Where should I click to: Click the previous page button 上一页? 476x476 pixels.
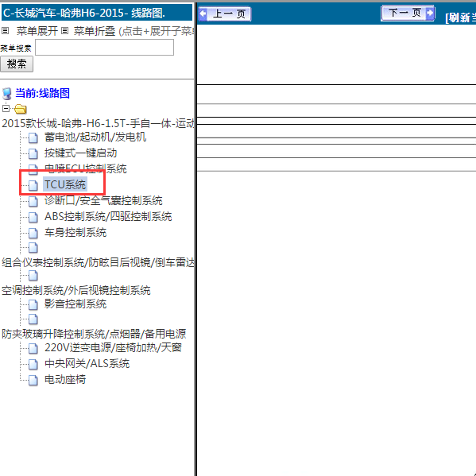pos(225,14)
